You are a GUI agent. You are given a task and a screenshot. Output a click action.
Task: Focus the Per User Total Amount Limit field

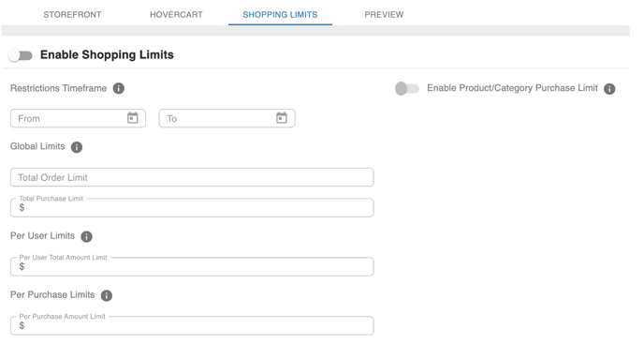pos(192,266)
